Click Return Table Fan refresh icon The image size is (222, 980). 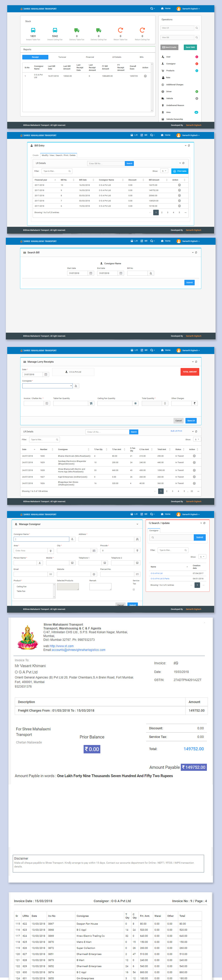pyautogui.click(x=121, y=30)
